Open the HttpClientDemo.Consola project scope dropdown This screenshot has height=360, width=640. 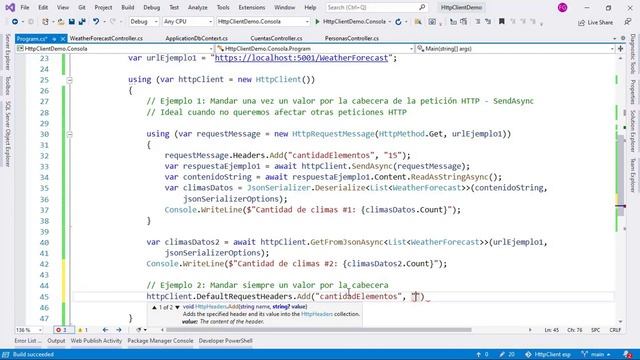point(115,49)
